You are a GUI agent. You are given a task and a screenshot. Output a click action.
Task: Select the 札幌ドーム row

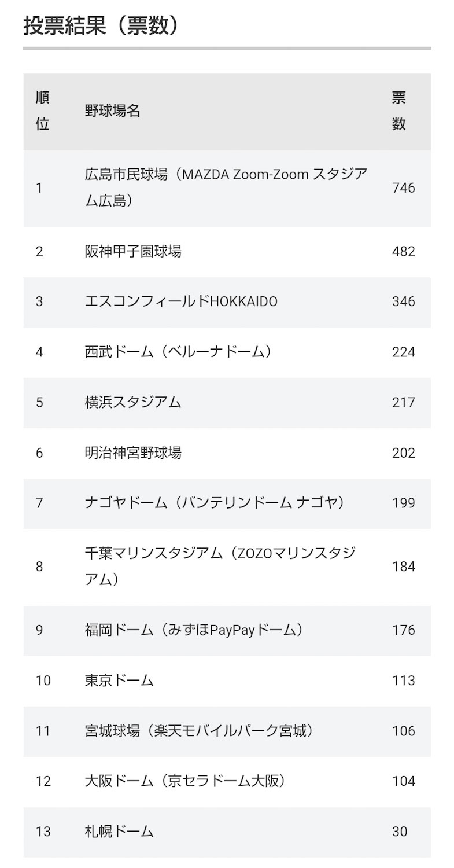coord(119,832)
